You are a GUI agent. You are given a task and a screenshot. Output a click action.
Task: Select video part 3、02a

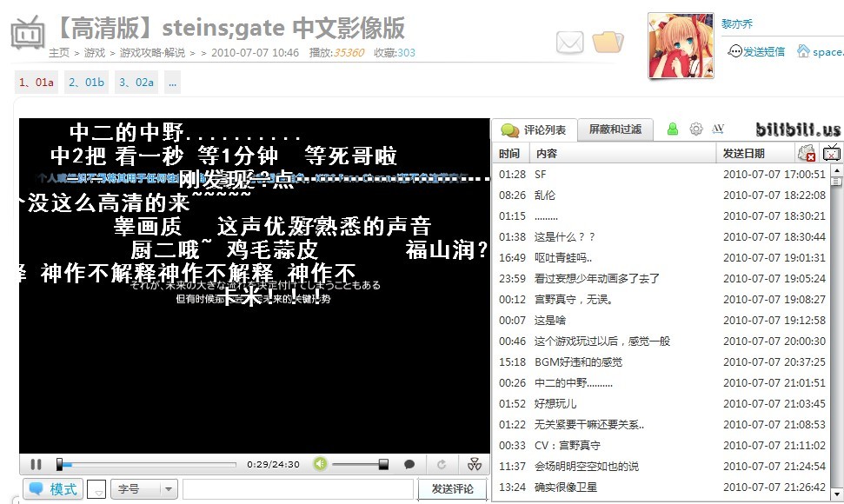click(x=136, y=83)
